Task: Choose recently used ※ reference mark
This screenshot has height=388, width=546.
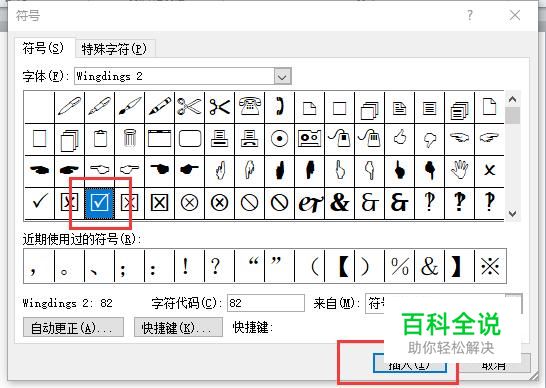Action: [490, 266]
